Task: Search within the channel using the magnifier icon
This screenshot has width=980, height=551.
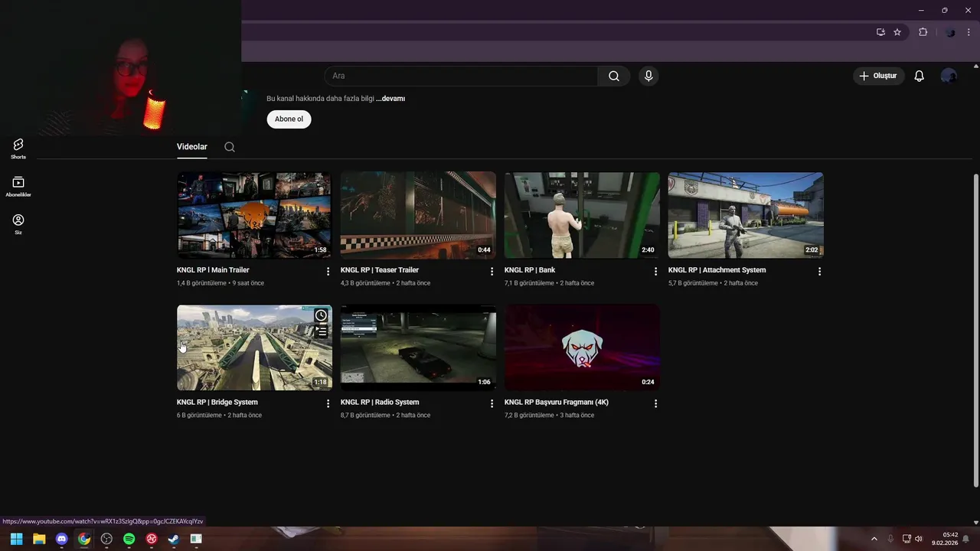Action: [x=230, y=147]
